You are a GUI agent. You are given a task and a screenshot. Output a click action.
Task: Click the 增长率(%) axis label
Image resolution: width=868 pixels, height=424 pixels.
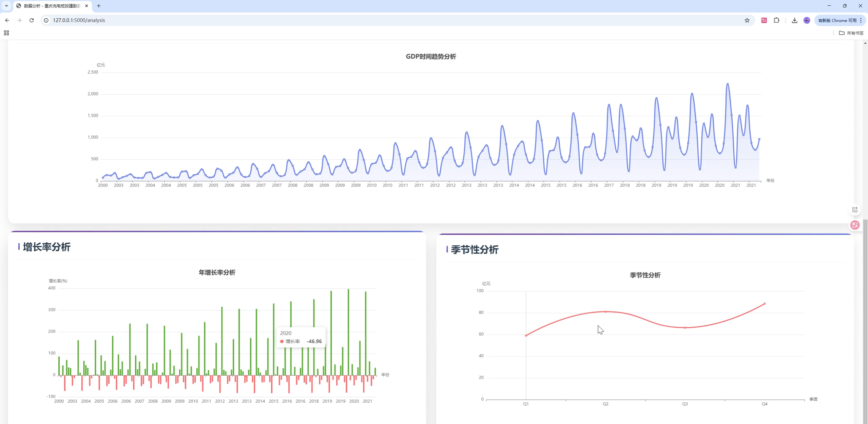[58, 281]
